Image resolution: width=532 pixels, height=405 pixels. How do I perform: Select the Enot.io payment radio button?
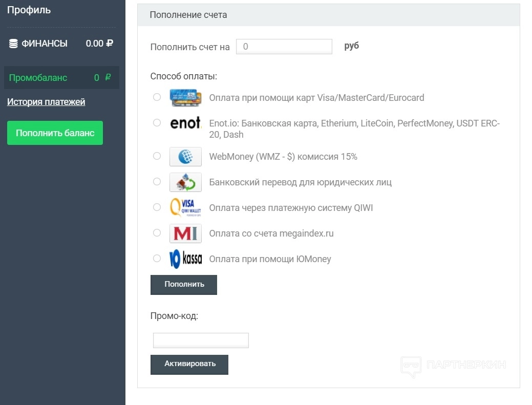click(157, 122)
